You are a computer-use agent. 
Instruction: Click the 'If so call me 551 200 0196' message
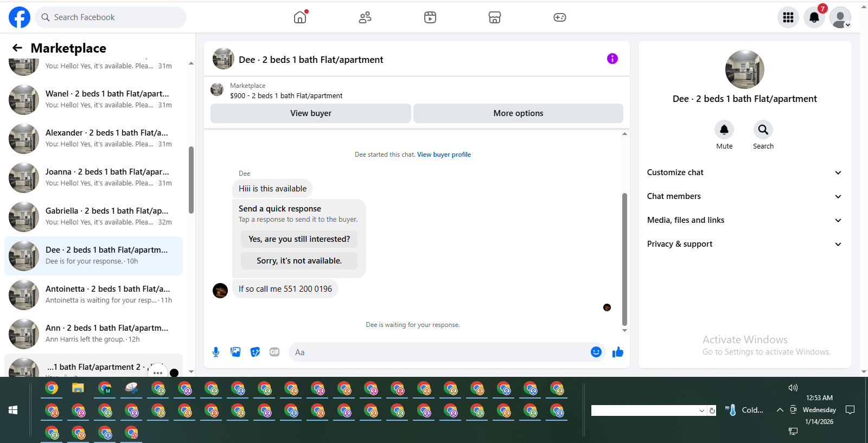285,289
